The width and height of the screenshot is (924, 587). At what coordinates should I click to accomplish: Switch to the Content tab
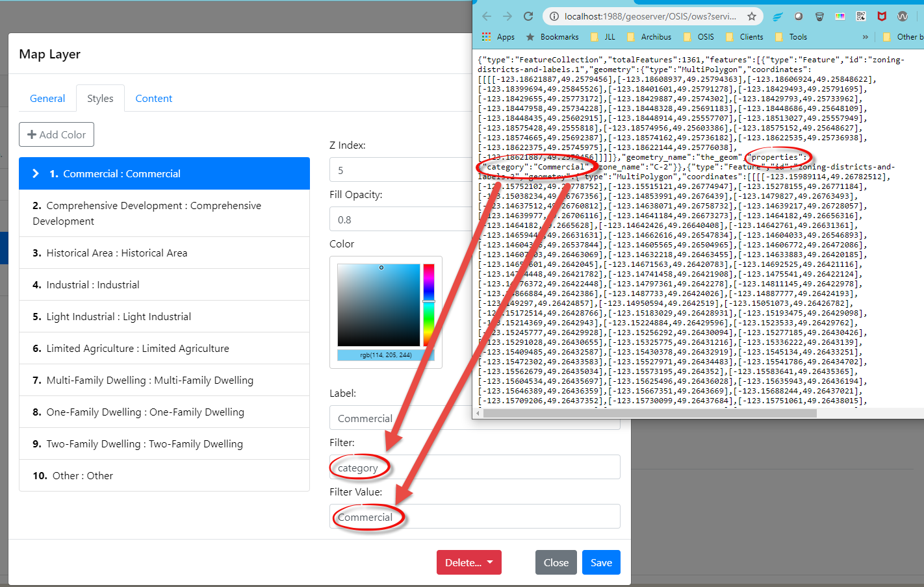click(153, 98)
